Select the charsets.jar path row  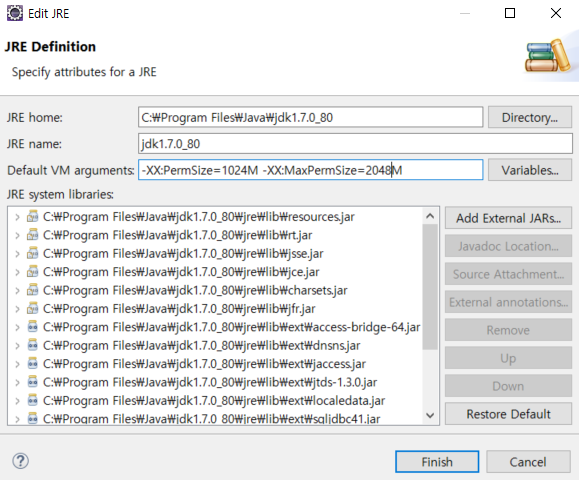point(195,291)
